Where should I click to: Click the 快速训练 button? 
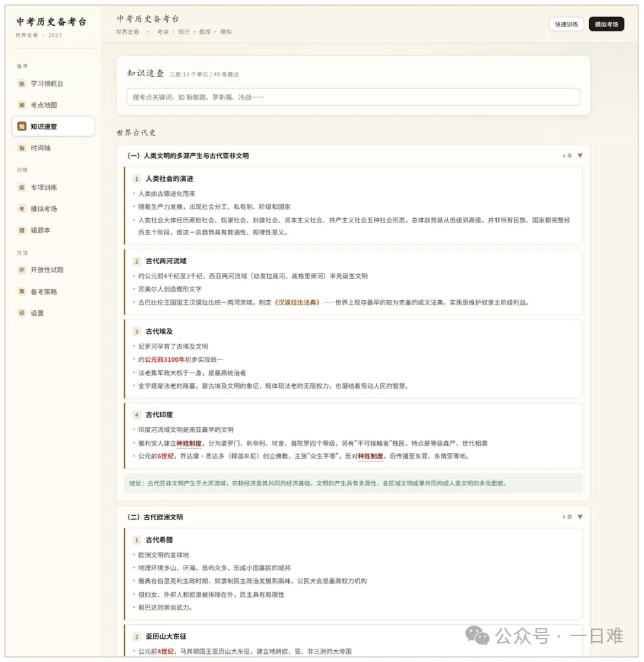pos(566,25)
